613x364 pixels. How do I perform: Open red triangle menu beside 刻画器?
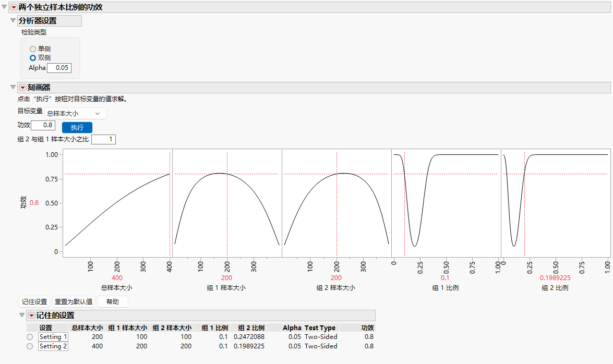click(x=22, y=87)
